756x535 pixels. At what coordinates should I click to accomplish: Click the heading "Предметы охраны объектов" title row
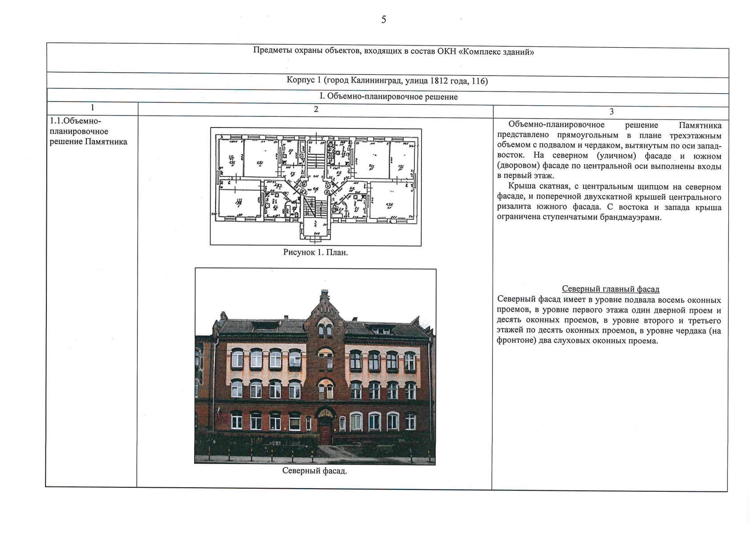(393, 51)
